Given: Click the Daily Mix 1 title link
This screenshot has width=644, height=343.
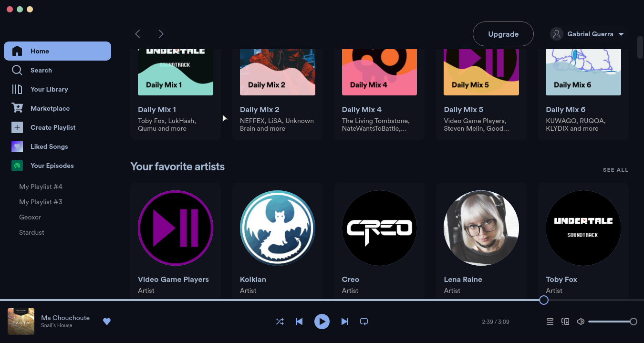Looking at the screenshot, I should click(x=157, y=110).
